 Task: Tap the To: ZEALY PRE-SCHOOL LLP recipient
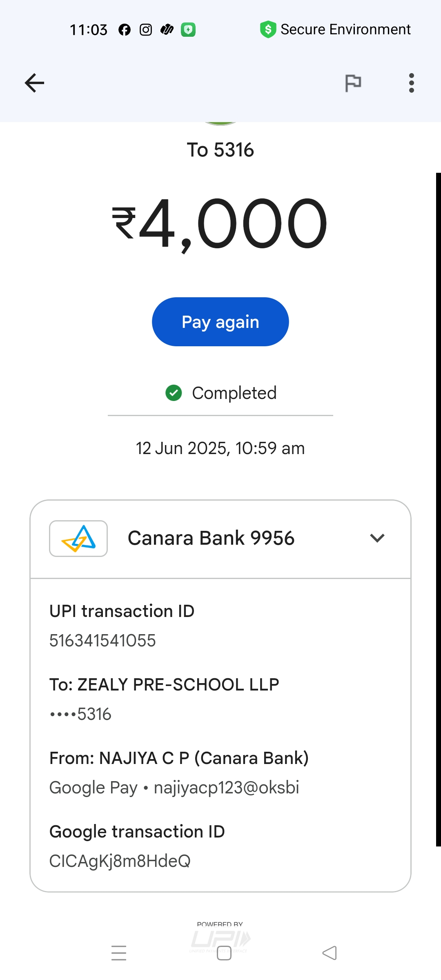[164, 685]
